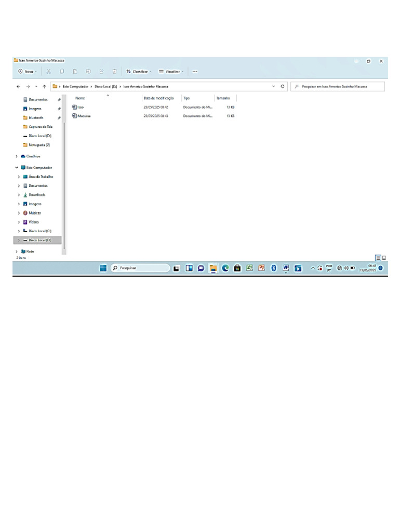Open the Chat app on taskbar
399x532 pixels.
coord(201,269)
